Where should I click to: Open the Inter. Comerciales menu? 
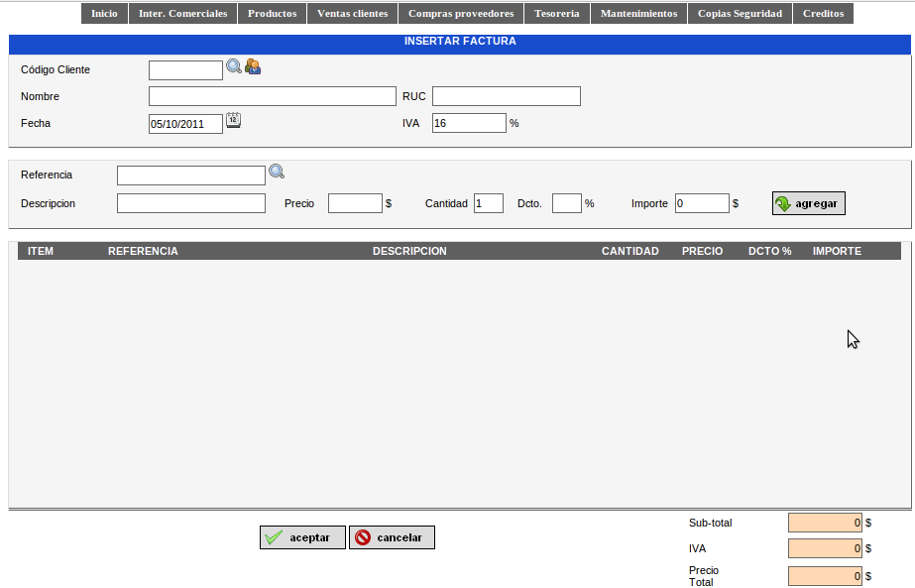click(182, 13)
